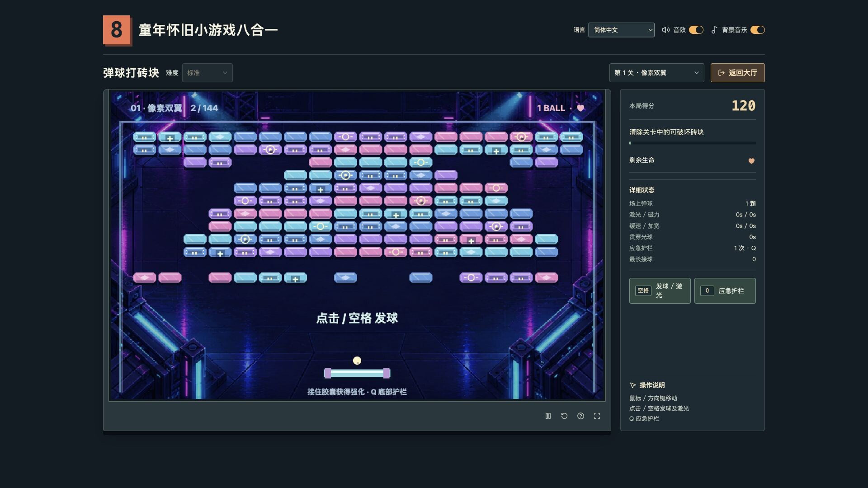The image size is (868, 488).
Task: Click the cursor icon next to 操作说明
Action: click(633, 385)
